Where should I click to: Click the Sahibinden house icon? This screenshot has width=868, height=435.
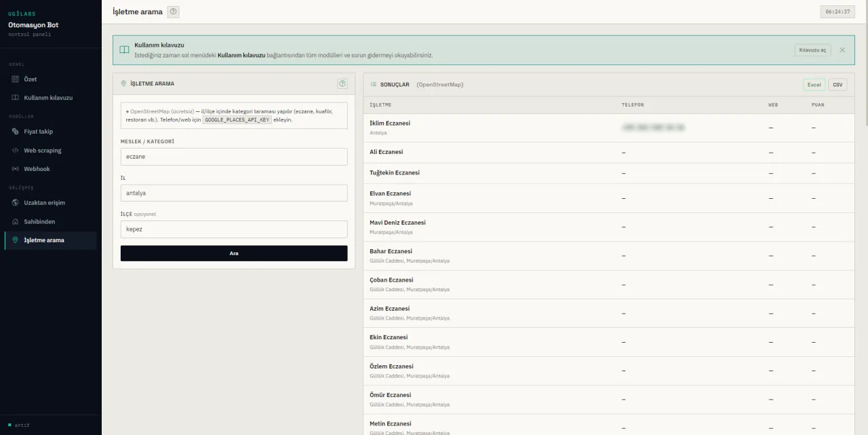[16, 222]
